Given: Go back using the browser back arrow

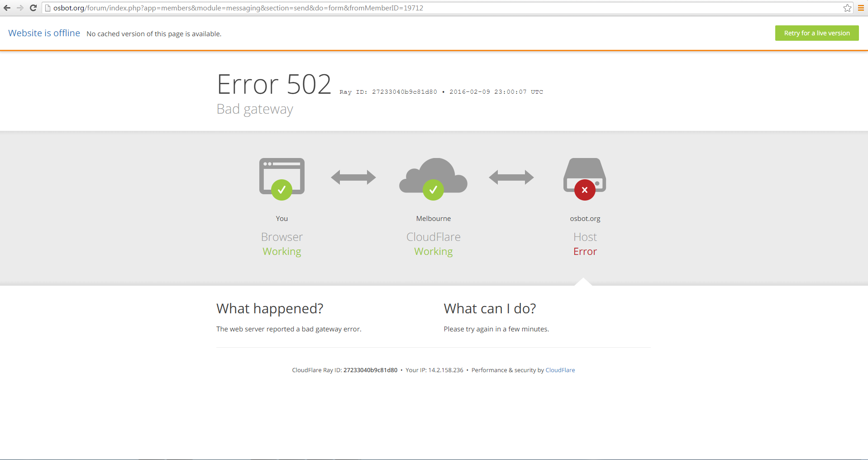Looking at the screenshot, I should [7, 8].
